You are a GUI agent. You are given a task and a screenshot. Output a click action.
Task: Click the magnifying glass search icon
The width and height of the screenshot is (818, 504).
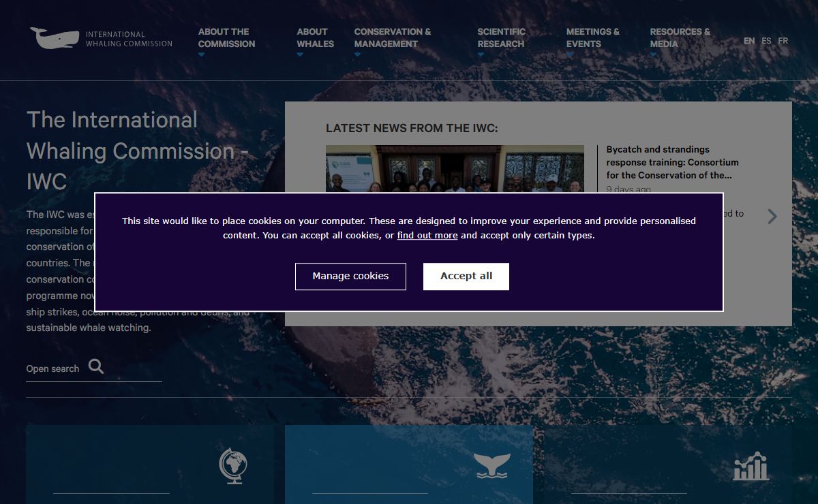point(96,367)
